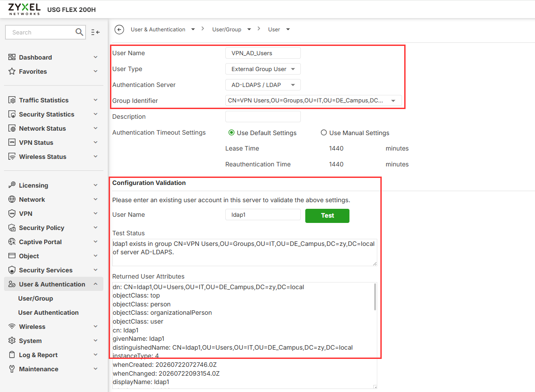Click the Maintenance wrench icon

pyautogui.click(x=12, y=369)
